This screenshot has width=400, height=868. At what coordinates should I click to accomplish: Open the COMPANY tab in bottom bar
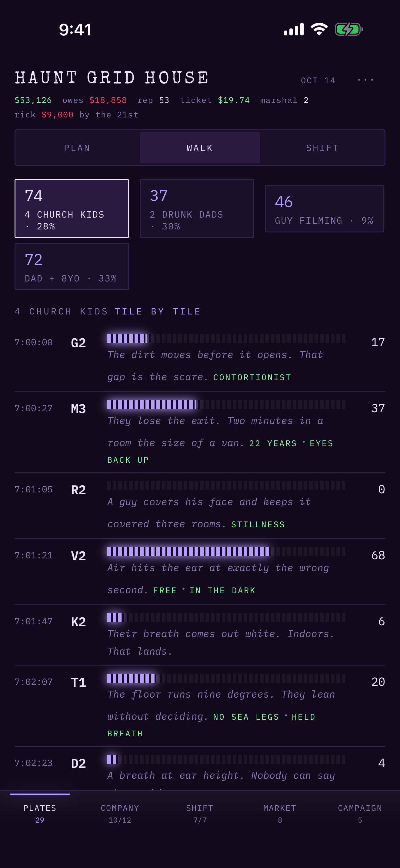pyautogui.click(x=120, y=814)
